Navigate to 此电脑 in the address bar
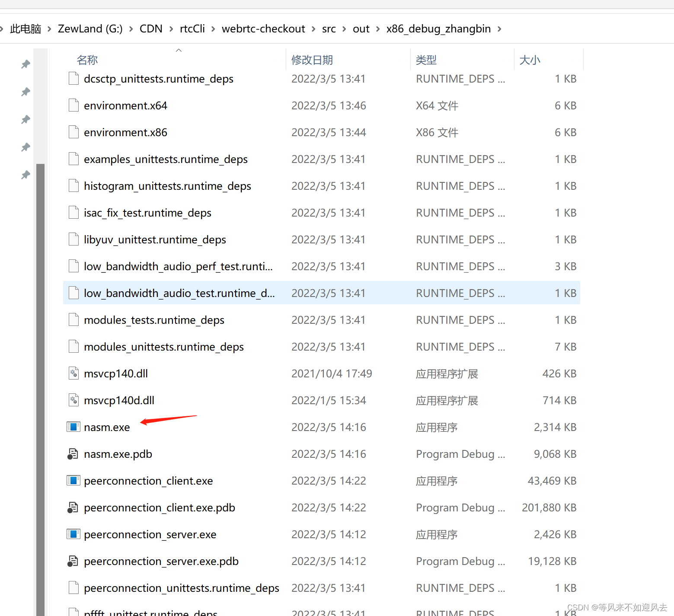Screen dimensions: 674x616 [26, 29]
